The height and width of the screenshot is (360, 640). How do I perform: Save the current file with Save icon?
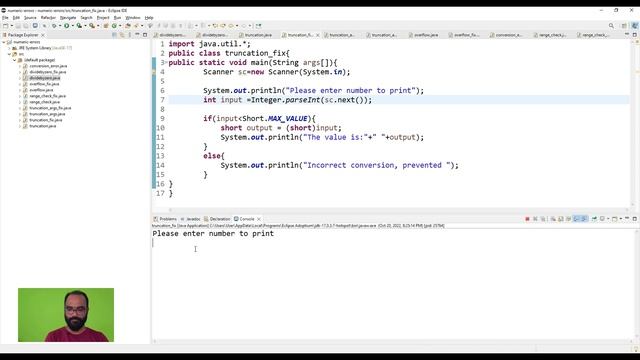point(18,26)
